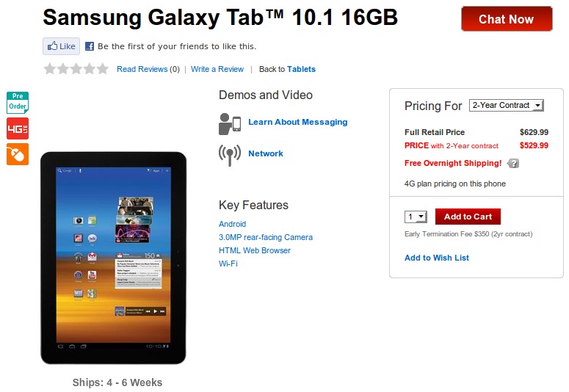
Task: Click the network antenna icon
Action: point(230,155)
